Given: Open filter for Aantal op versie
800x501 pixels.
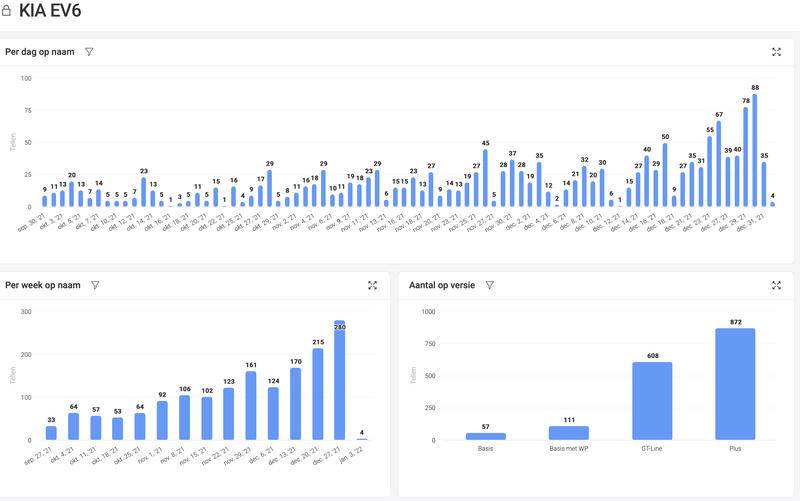Looking at the screenshot, I should (490, 285).
